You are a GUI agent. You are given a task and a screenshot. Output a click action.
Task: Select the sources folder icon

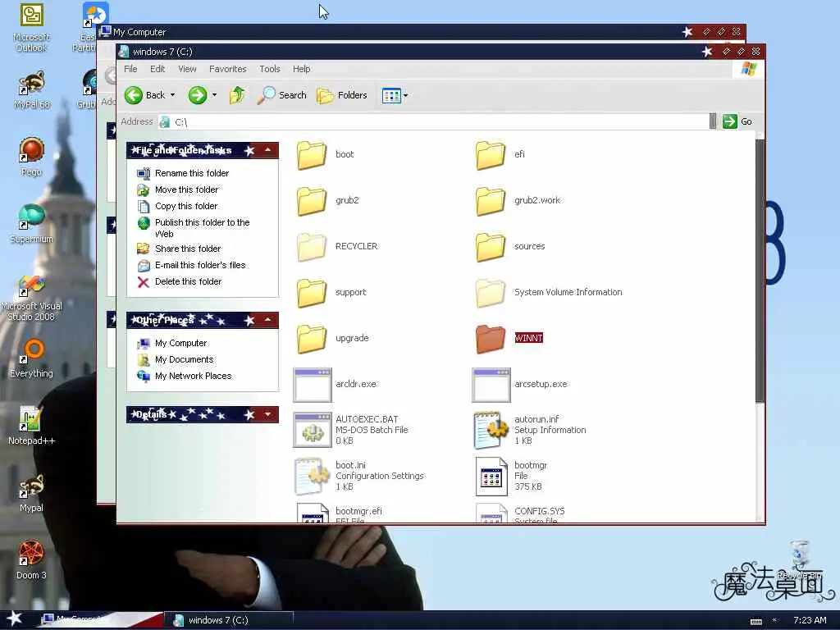click(x=491, y=247)
